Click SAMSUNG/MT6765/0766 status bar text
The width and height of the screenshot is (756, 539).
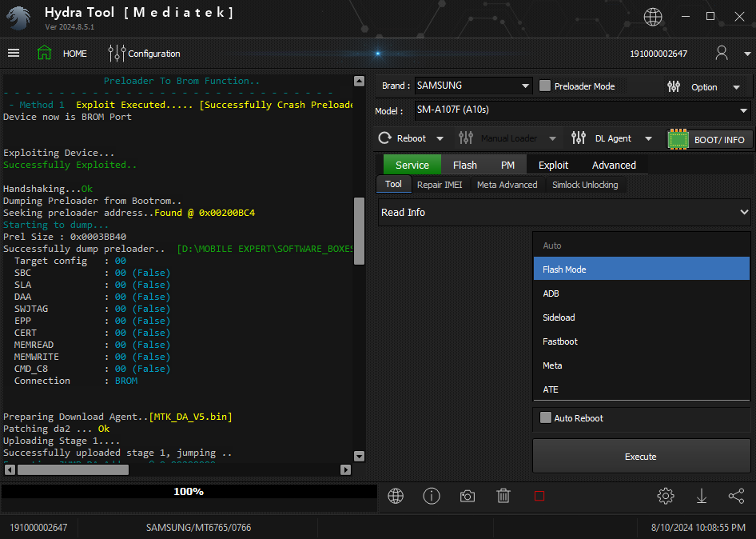(x=199, y=528)
